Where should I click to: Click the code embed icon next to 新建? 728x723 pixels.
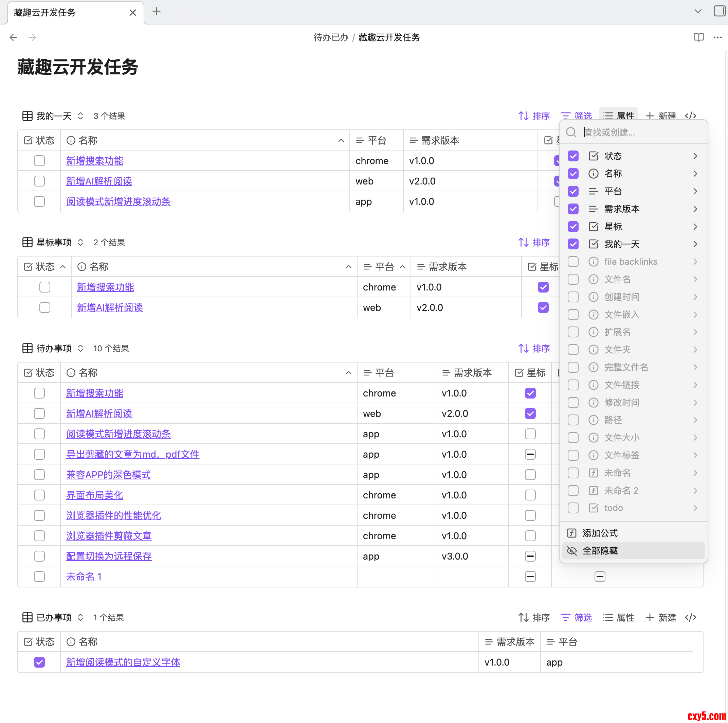[690, 116]
